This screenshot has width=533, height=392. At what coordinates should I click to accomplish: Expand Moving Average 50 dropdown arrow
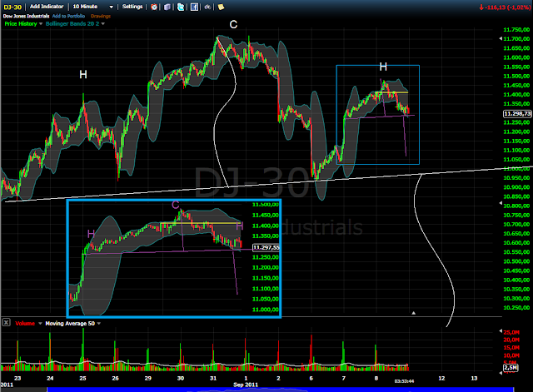point(99,324)
